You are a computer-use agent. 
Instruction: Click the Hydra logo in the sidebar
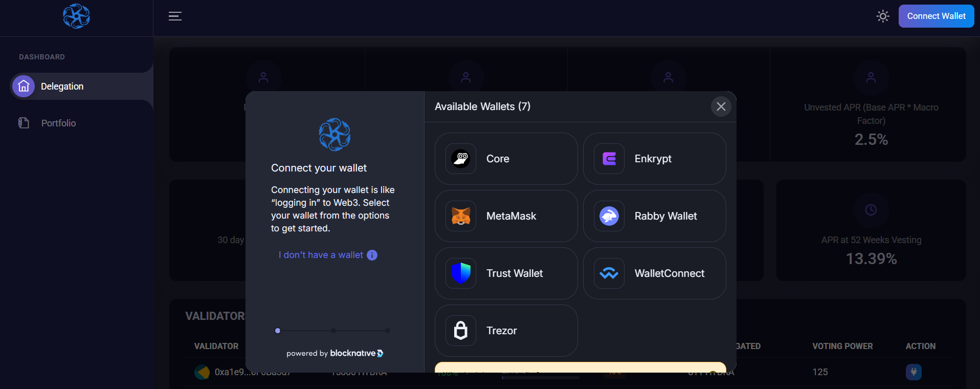(77, 16)
